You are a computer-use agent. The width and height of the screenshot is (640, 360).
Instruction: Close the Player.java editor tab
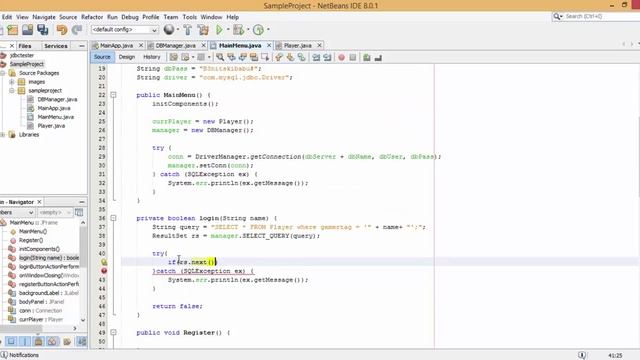[320, 45]
